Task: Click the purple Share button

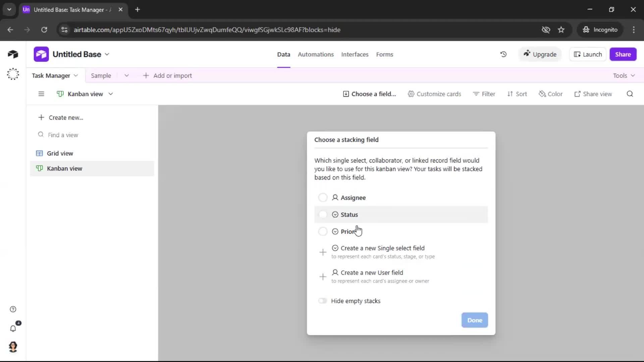Action: pyautogui.click(x=623, y=54)
